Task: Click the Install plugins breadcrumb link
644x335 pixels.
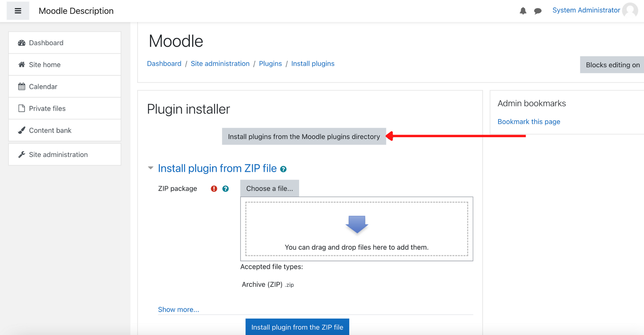Action: [x=313, y=63]
